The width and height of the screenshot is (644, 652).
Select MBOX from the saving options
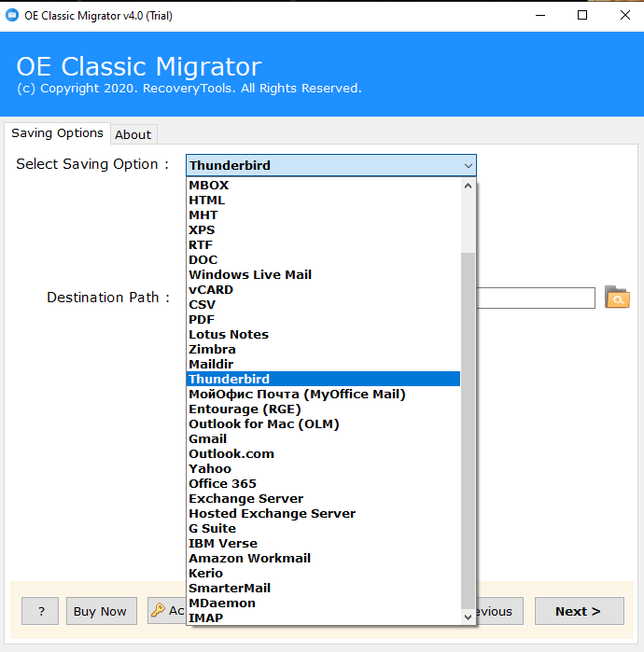click(x=324, y=185)
